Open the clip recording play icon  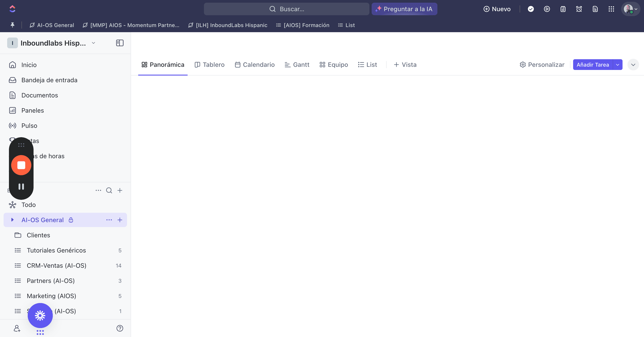point(547,9)
